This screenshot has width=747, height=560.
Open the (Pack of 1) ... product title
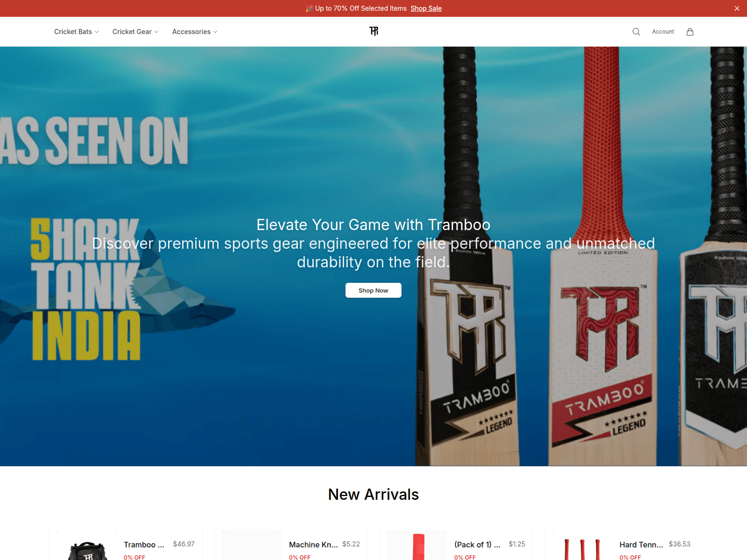point(477,545)
